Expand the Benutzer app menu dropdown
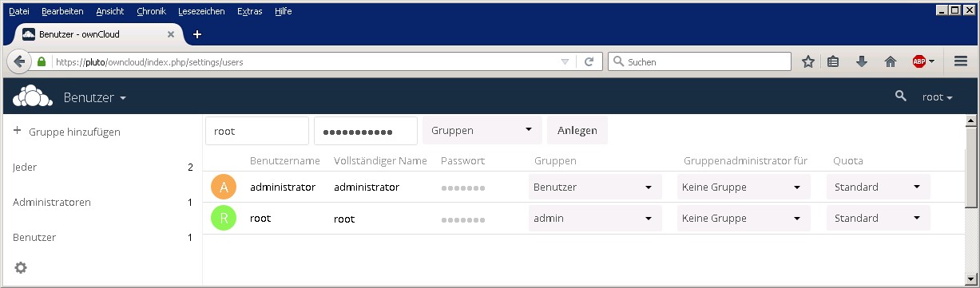This screenshot has height=288, width=980. click(x=95, y=97)
